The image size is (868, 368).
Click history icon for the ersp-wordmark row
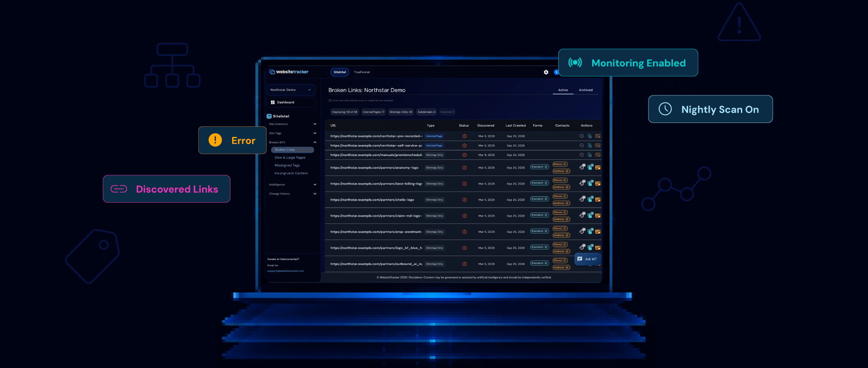tap(582, 231)
